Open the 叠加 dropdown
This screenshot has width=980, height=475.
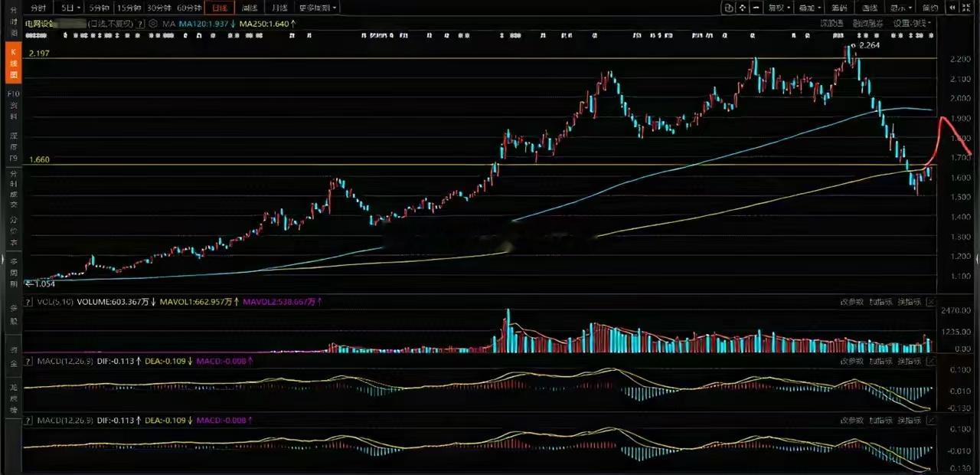[808, 8]
